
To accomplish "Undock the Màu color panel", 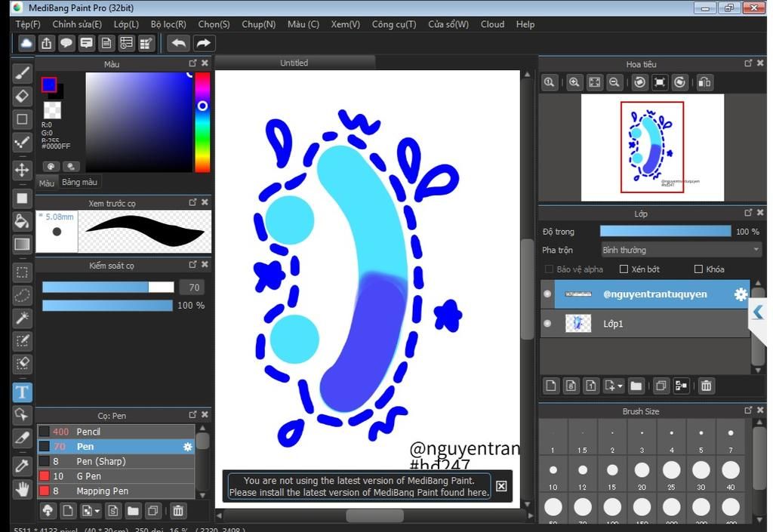I will pyautogui.click(x=192, y=63).
